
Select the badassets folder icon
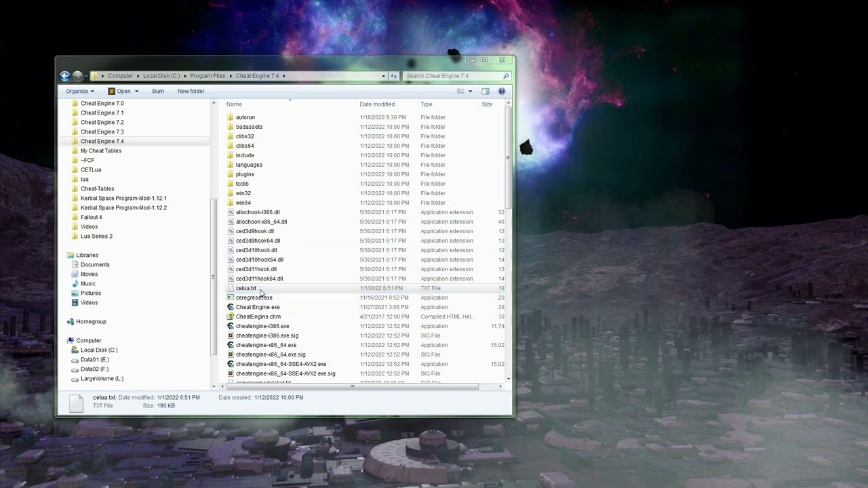[230, 127]
